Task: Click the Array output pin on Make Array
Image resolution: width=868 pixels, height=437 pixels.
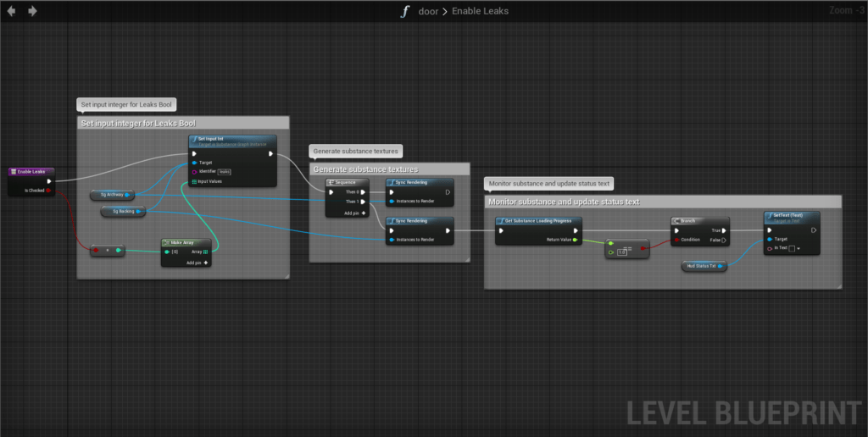Action: [205, 252]
